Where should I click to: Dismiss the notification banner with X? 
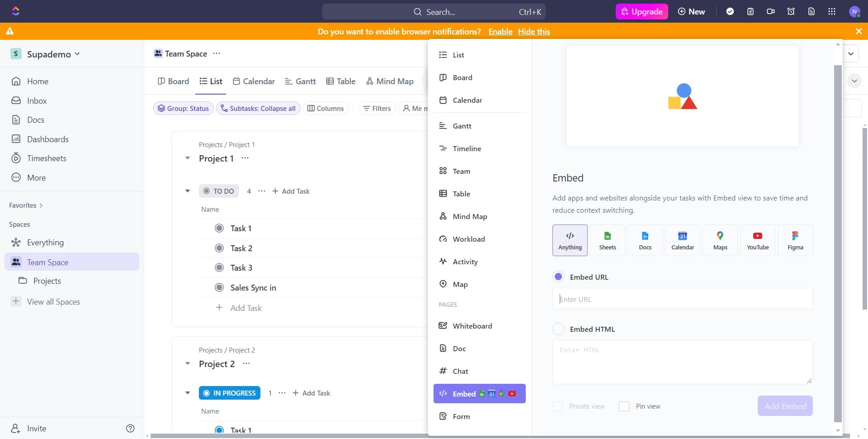tap(858, 31)
